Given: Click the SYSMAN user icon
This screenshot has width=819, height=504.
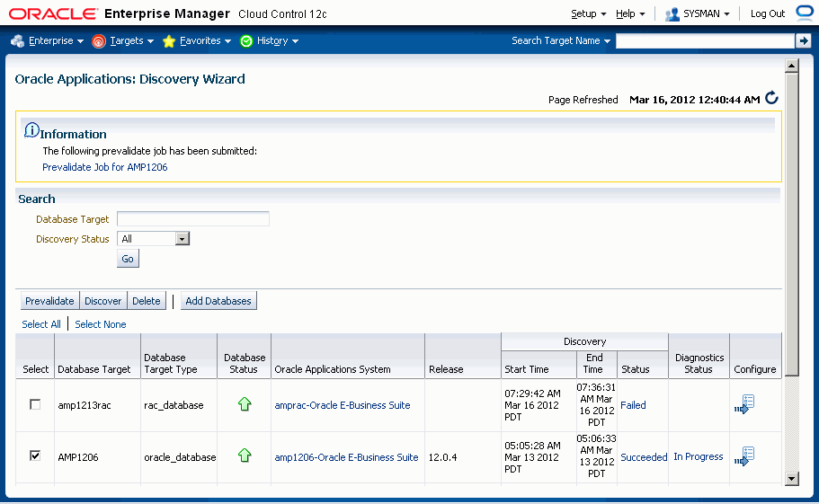Looking at the screenshot, I should (672, 14).
